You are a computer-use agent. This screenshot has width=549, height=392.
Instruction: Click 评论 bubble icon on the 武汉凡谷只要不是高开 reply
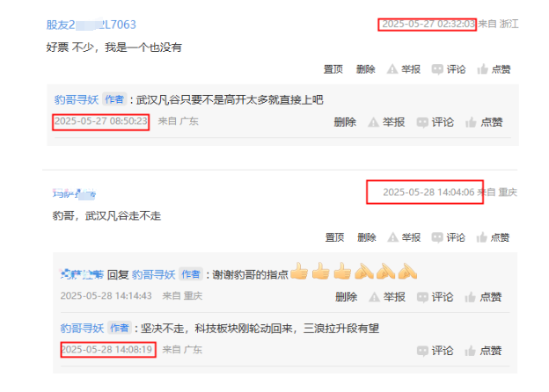coord(422,122)
